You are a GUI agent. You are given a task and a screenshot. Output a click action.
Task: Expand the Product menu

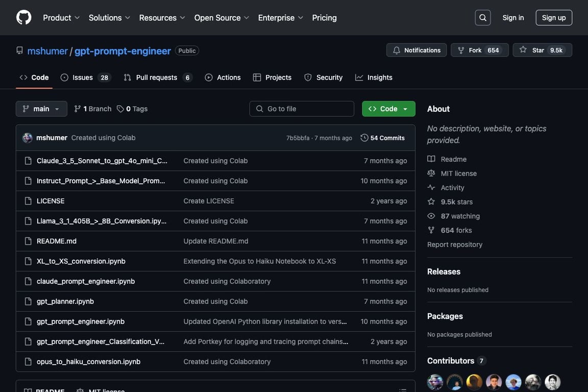pos(61,17)
